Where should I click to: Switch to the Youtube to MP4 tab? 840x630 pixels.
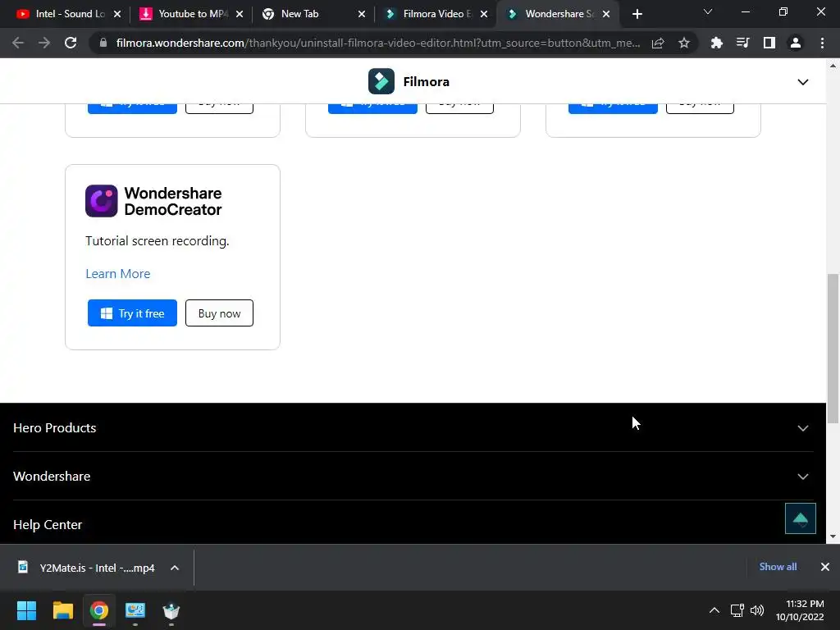190,14
